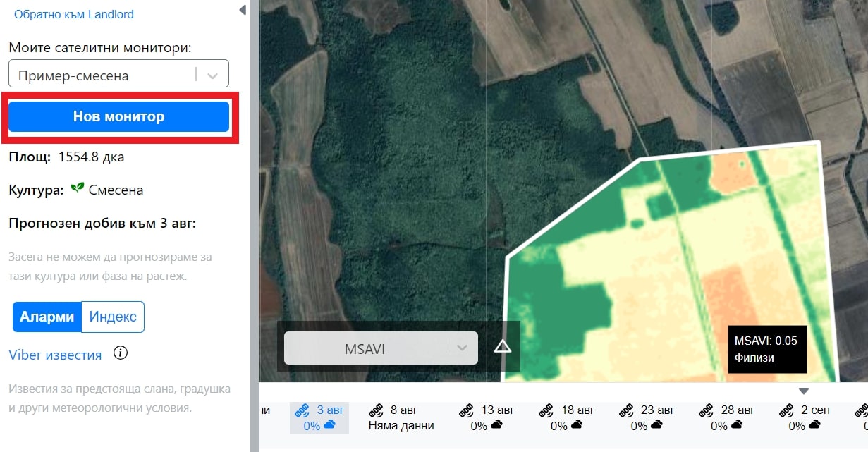Screen dimensions: 868x452
Task: Click the satellite icon for 2 сеп
Action: (786, 410)
